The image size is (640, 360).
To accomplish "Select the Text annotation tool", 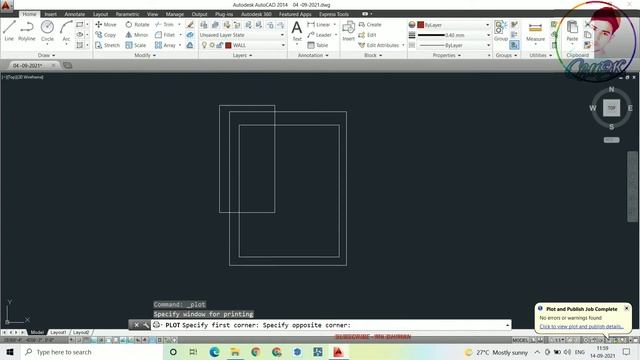I will tap(297, 31).
